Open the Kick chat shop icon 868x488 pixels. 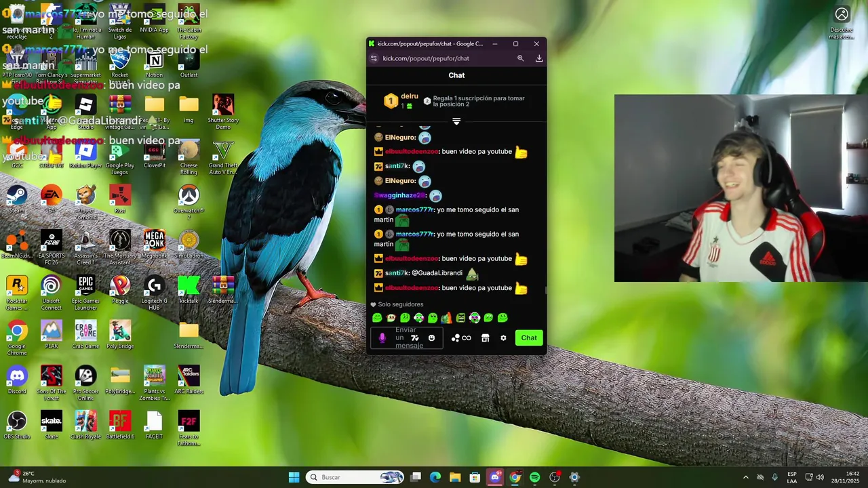coord(485,338)
